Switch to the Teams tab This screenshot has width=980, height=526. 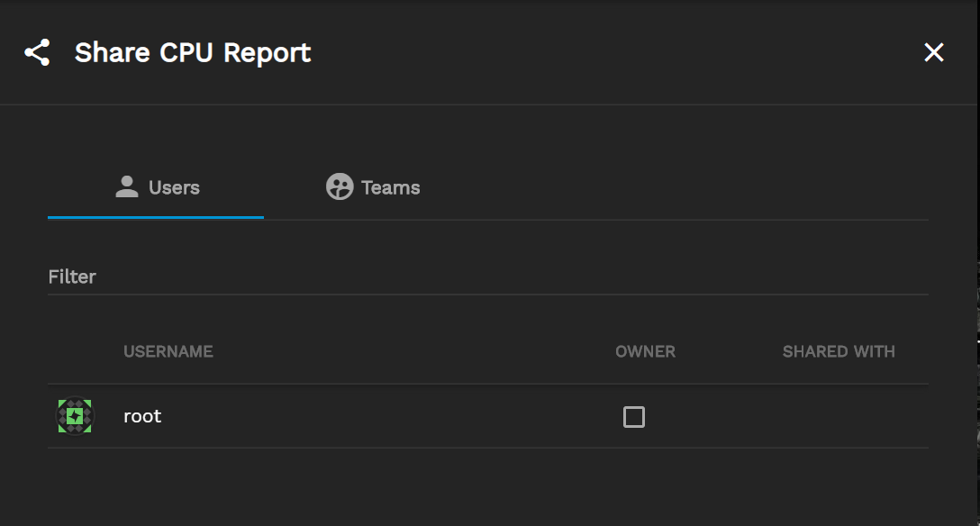click(x=373, y=186)
